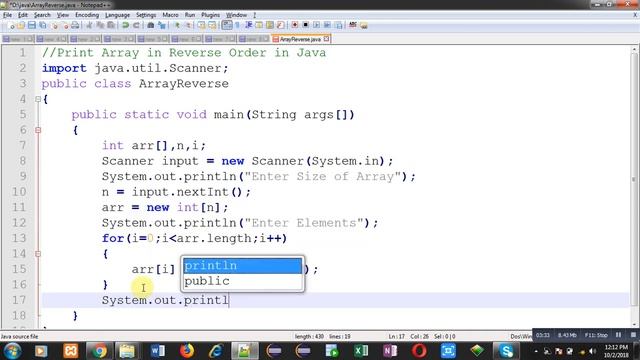Print the document using printer icon
This screenshot has width=640, height=360.
[x=76, y=25]
